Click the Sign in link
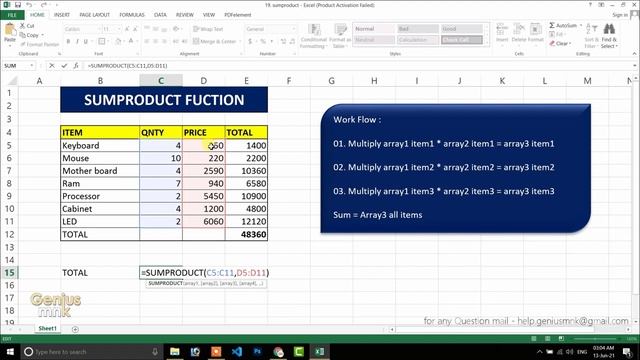This screenshot has height=360, width=640. pyautogui.click(x=620, y=15)
